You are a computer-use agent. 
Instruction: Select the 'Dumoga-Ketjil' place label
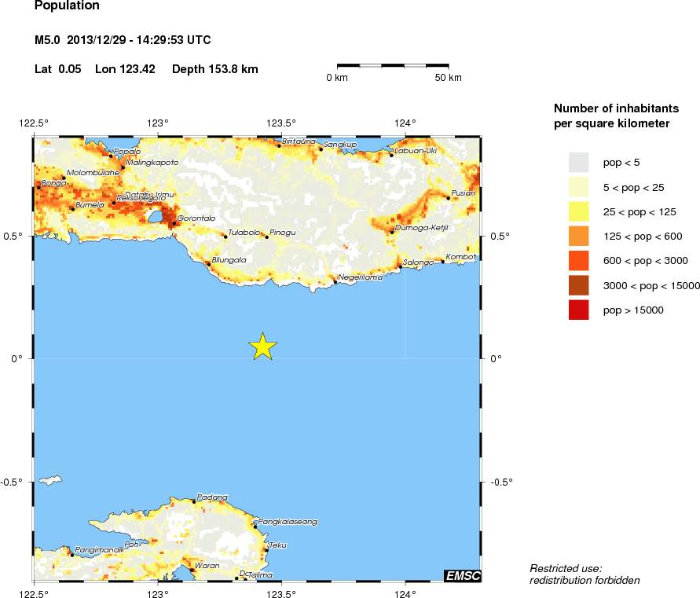[421, 228]
